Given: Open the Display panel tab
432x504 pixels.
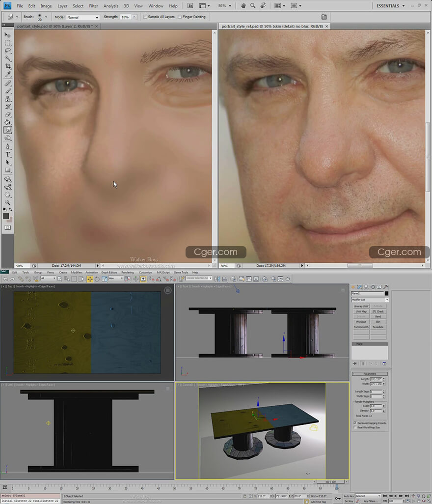Looking at the screenshot, I should tap(379, 287).
